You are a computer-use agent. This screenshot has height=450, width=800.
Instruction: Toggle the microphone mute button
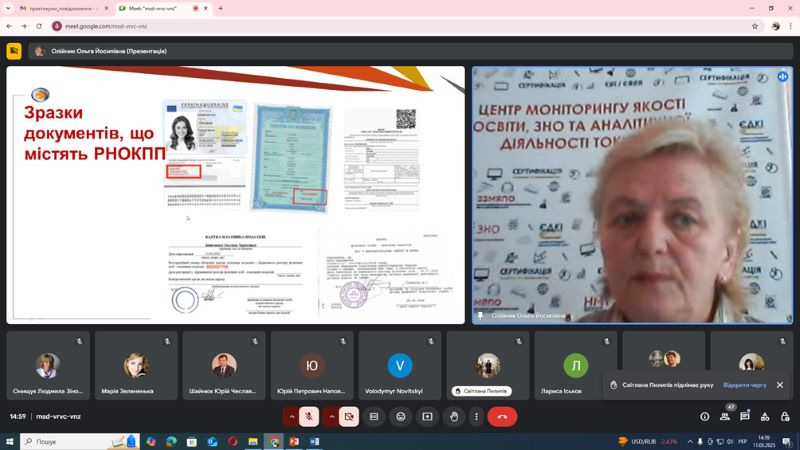pos(309,417)
